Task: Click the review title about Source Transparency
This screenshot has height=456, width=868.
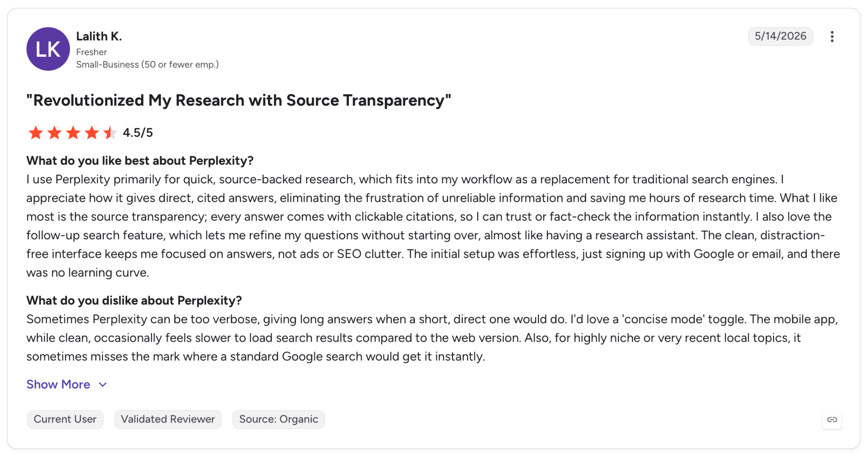Action: click(239, 100)
